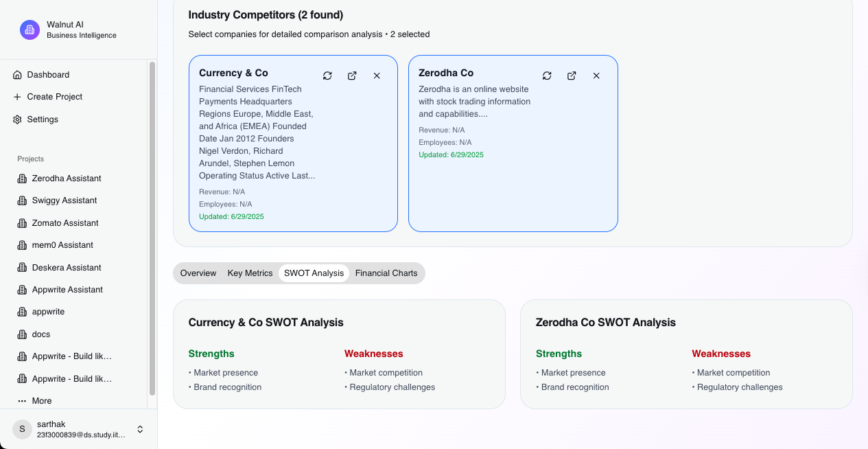
Task: Expand the sarthak account switcher chevron
Action: [140, 429]
